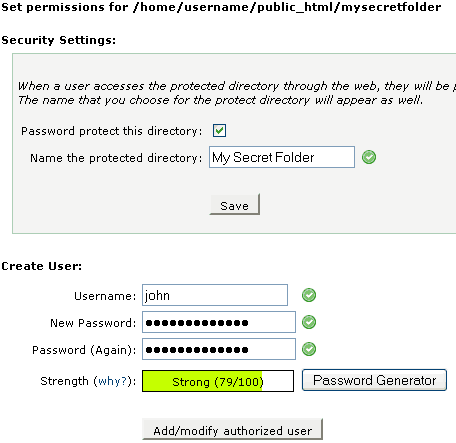456x443 pixels.
Task: Save the security settings
Action: pos(234,204)
